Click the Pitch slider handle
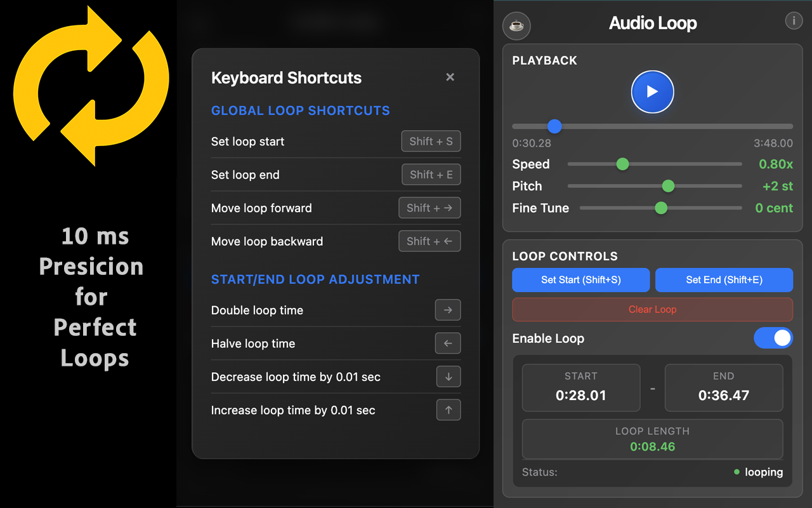The image size is (812, 508). click(668, 186)
